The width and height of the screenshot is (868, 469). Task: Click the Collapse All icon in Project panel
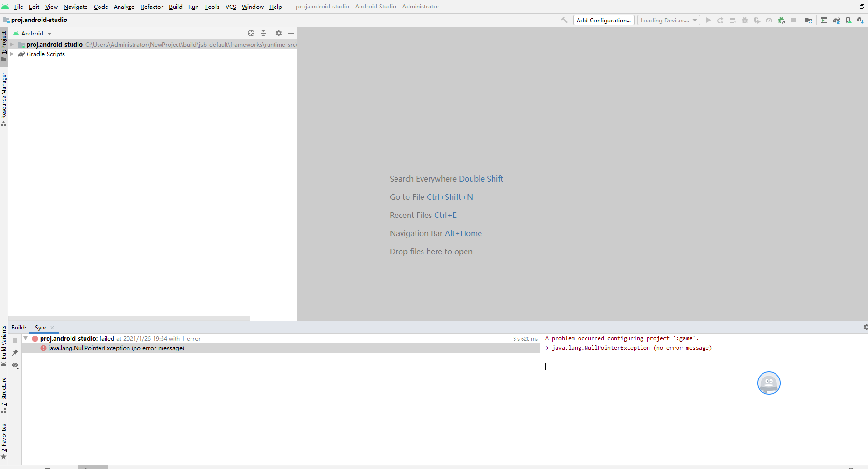tap(263, 33)
